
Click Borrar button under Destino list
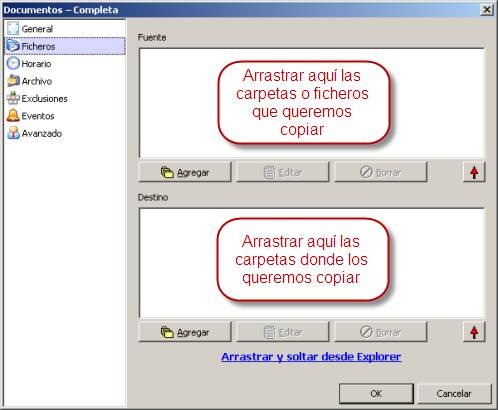[x=381, y=332]
